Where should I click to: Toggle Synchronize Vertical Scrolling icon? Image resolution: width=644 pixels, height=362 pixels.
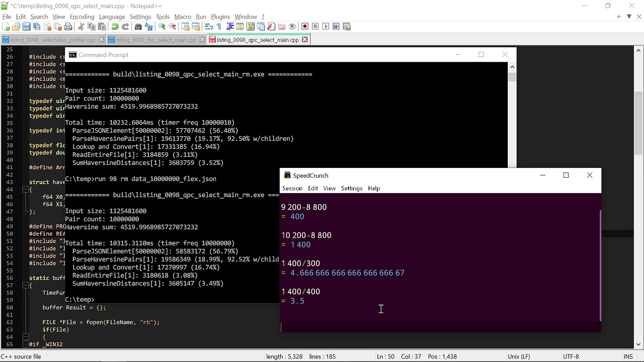pyautogui.click(x=185, y=27)
